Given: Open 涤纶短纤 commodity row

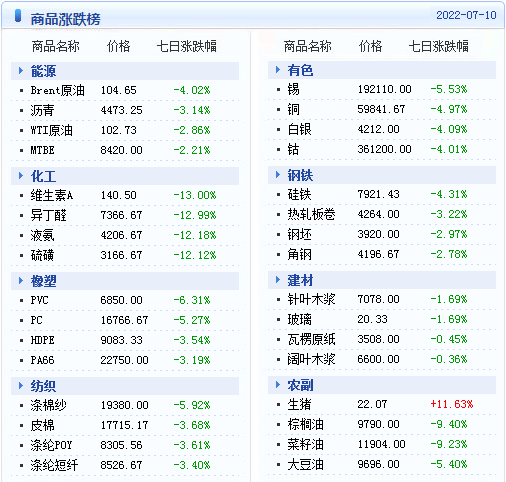Looking at the screenshot, I should tap(125, 465).
